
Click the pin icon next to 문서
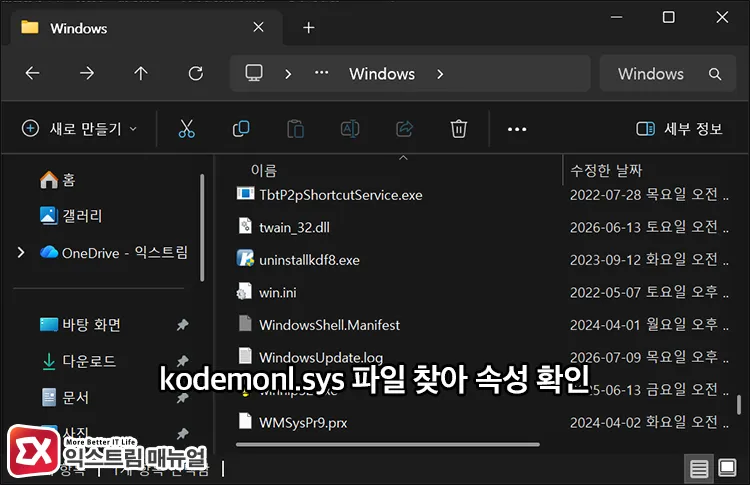pyautogui.click(x=182, y=397)
